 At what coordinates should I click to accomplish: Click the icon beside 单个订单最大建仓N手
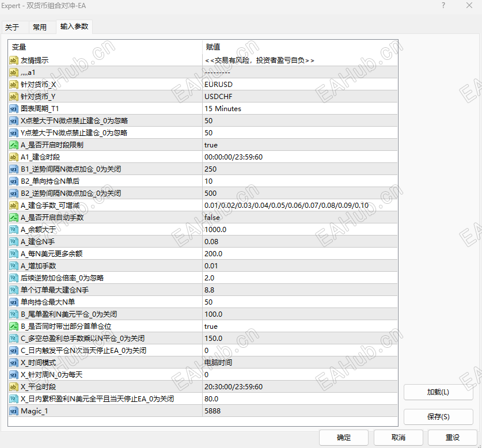click(13, 290)
